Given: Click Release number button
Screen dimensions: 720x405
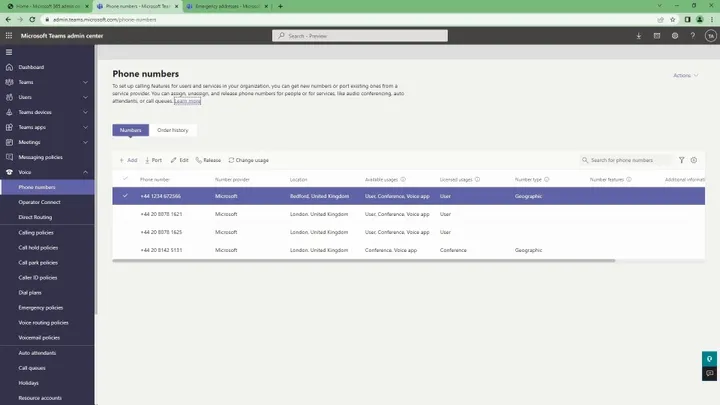Looking at the screenshot, I should click(208, 160).
